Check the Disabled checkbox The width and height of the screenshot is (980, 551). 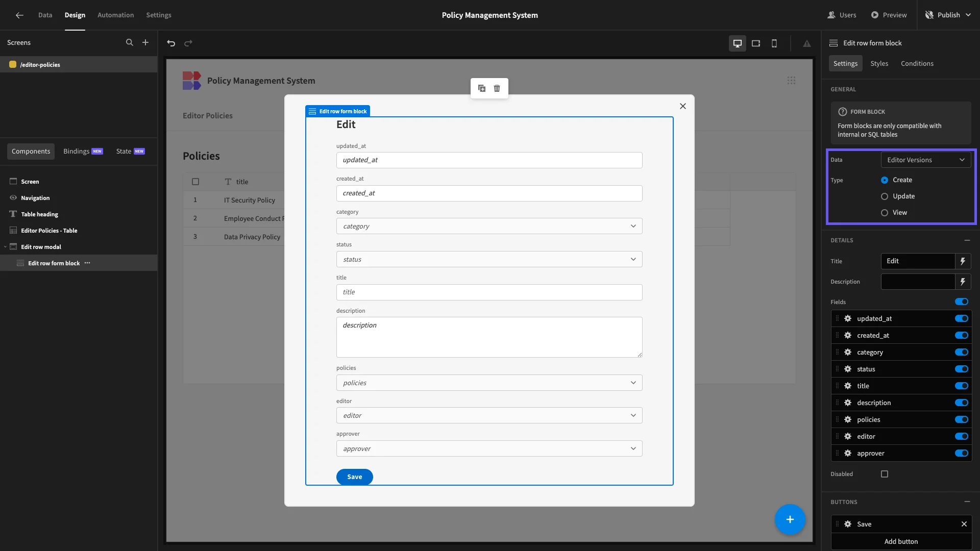pos(885,474)
